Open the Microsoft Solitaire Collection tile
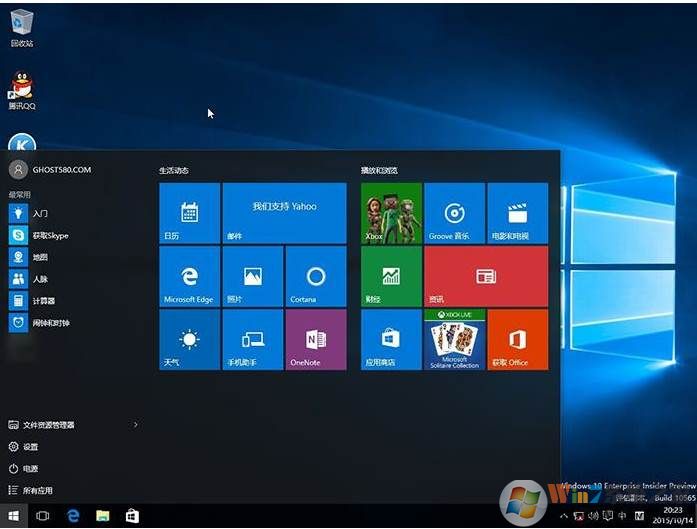Image resolution: width=697 pixels, height=529 pixels. tap(454, 339)
